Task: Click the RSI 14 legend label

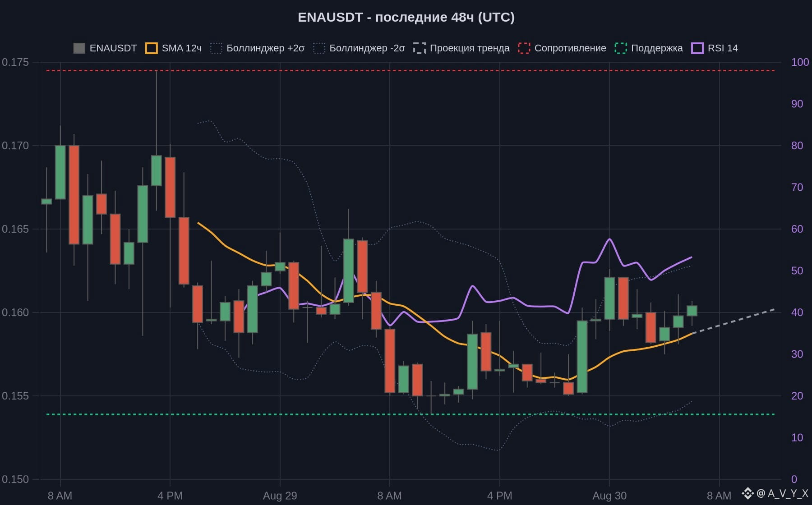Action: [x=723, y=48]
